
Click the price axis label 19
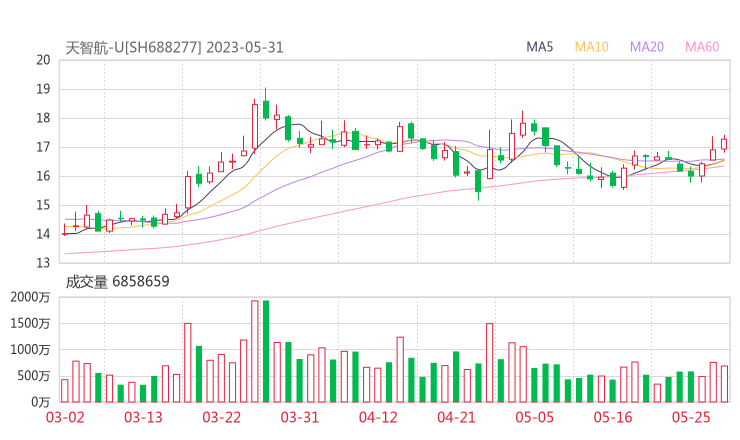(43, 89)
